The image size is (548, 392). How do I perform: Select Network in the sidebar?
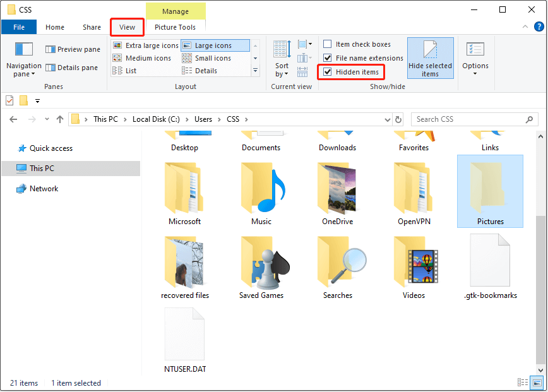pyautogui.click(x=44, y=188)
